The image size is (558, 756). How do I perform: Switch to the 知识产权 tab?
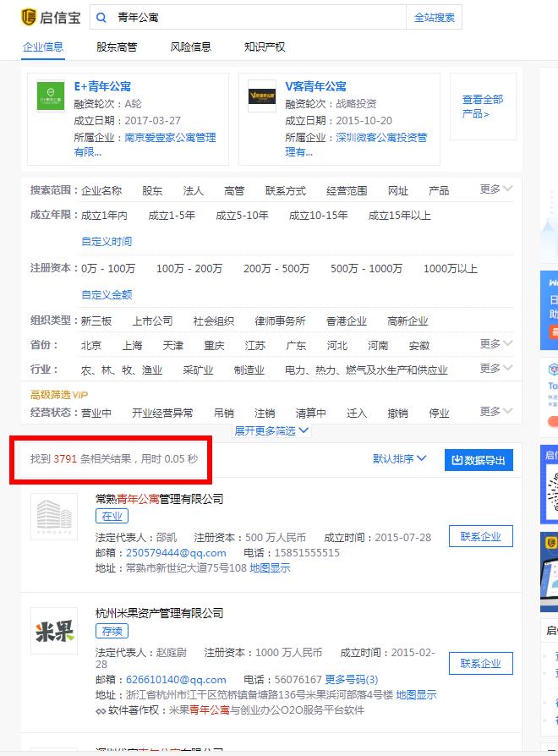[265, 47]
